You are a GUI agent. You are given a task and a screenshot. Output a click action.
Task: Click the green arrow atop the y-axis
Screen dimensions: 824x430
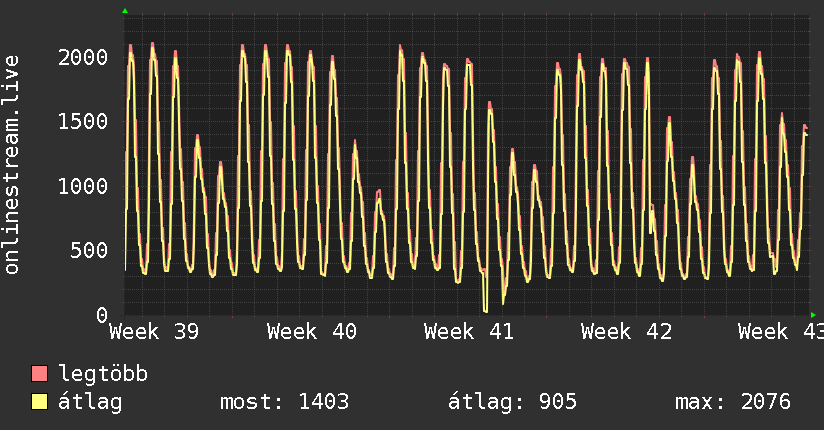click(125, 11)
